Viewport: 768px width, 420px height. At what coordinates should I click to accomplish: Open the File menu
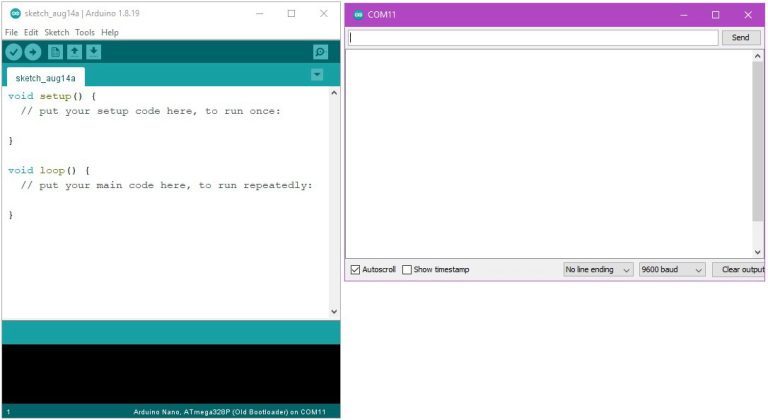[x=12, y=32]
